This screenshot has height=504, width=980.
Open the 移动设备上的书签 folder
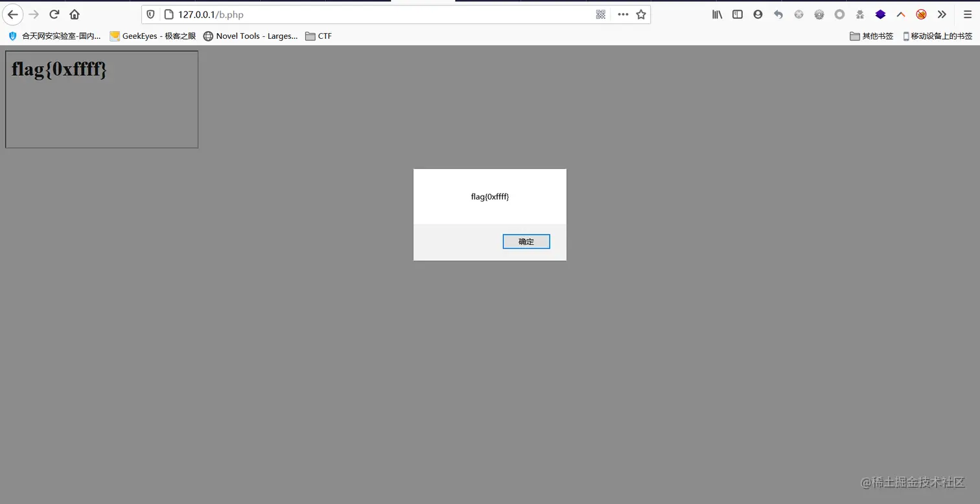pyautogui.click(x=937, y=36)
